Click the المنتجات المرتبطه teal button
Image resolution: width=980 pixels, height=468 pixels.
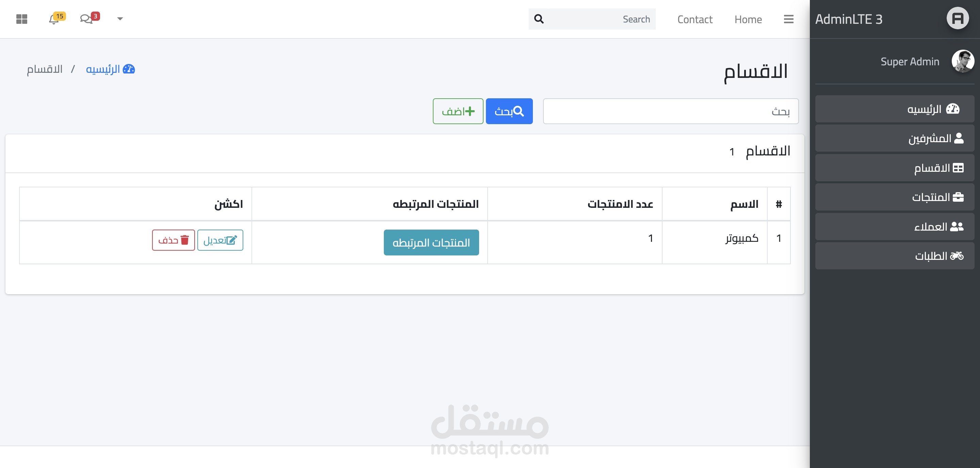tap(431, 243)
